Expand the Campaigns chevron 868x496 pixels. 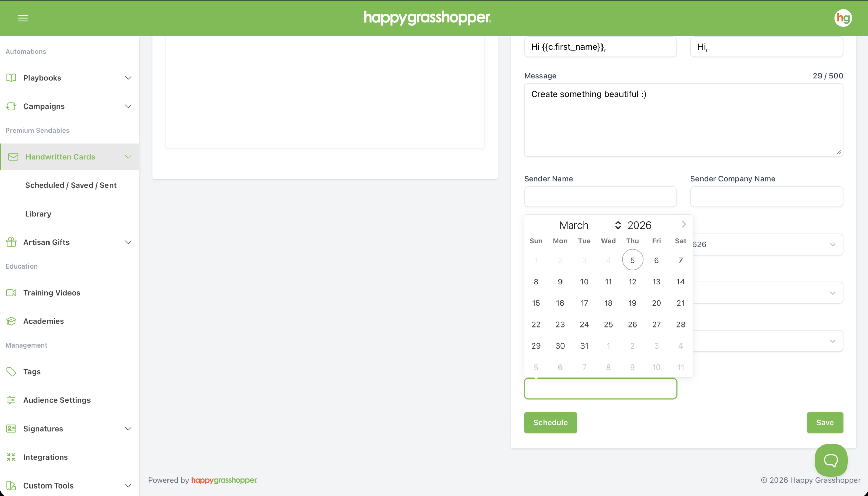[128, 106]
